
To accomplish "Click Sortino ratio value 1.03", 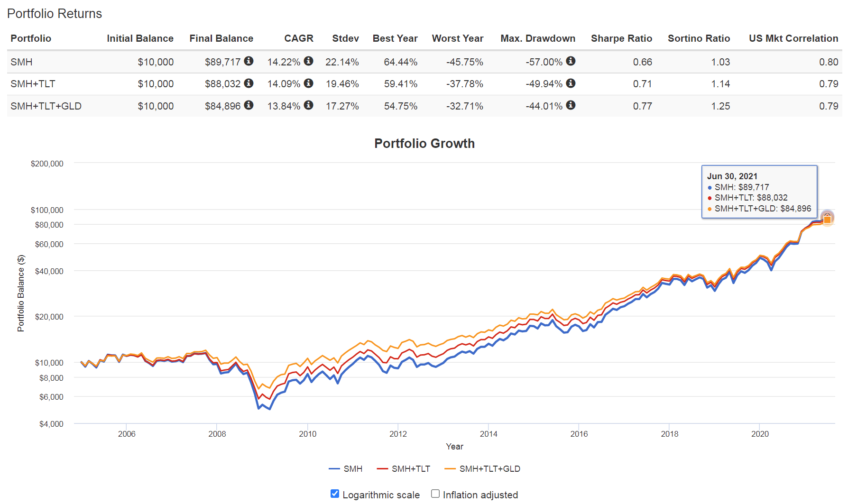I will [x=720, y=62].
